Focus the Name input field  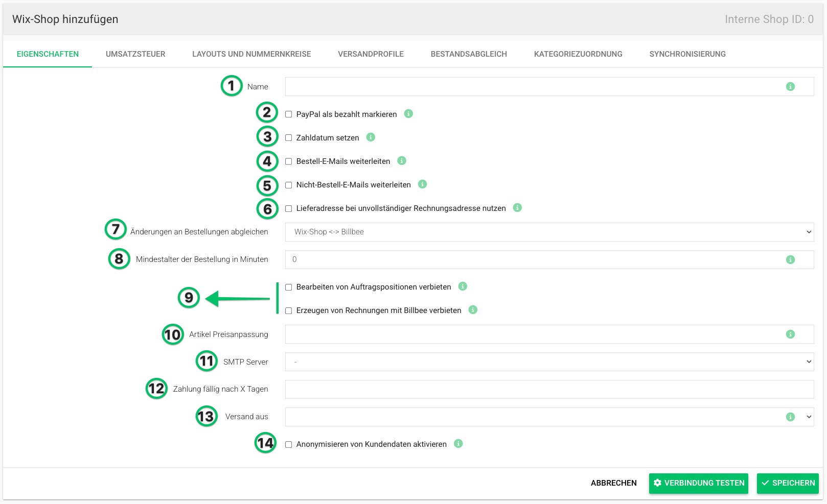[x=549, y=87]
